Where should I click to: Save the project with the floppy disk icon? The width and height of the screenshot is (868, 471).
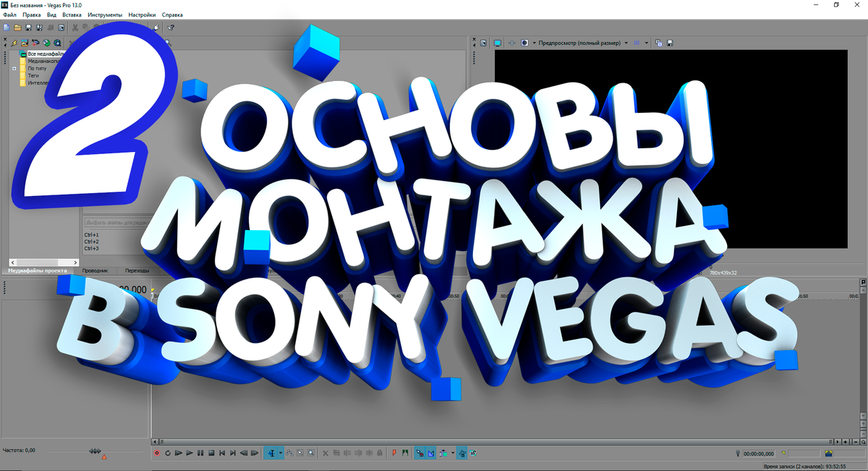pos(28,27)
